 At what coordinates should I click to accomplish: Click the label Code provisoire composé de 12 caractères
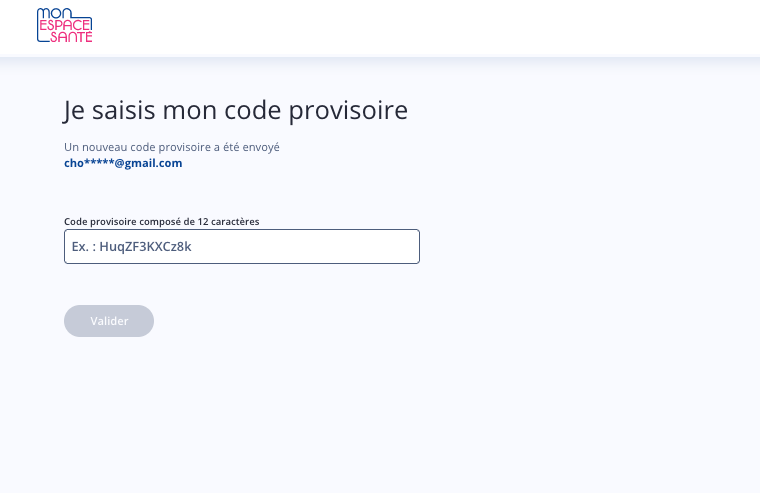[x=161, y=222]
